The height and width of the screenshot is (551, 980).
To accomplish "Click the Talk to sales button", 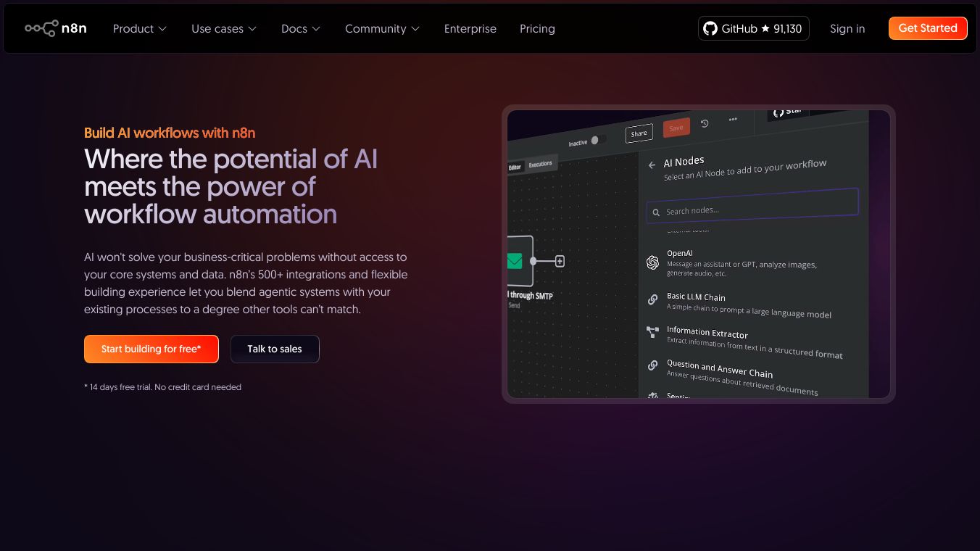I will coord(275,349).
